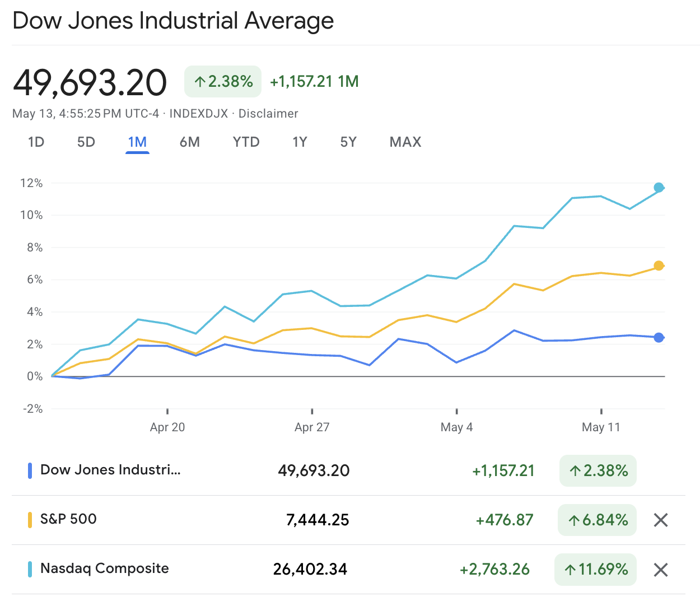Click the Nasdaq line endpoint marker
This screenshot has height=606, width=700.
pyautogui.click(x=659, y=188)
